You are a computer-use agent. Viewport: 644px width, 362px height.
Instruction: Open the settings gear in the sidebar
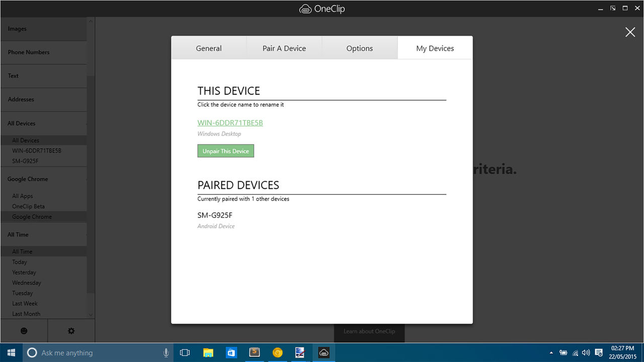(x=71, y=331)
